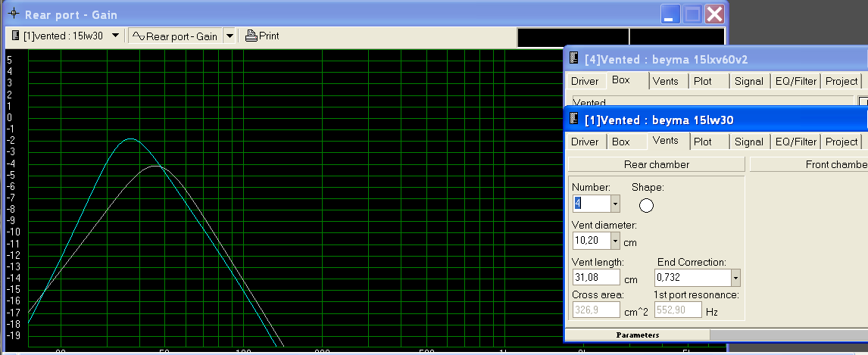The image size is (868, 355).
Task: Open the vent Number dropdown
Action: [x=615, y=204]
